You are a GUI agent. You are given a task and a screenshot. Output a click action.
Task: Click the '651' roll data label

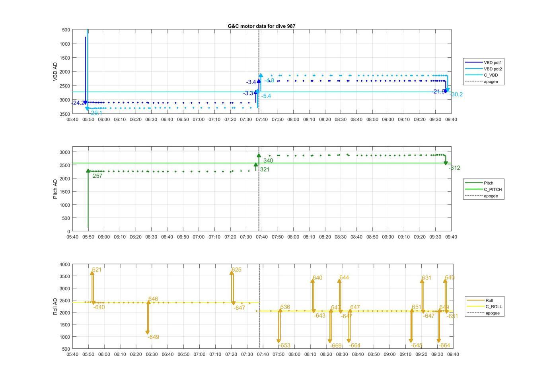pos(416,307)
